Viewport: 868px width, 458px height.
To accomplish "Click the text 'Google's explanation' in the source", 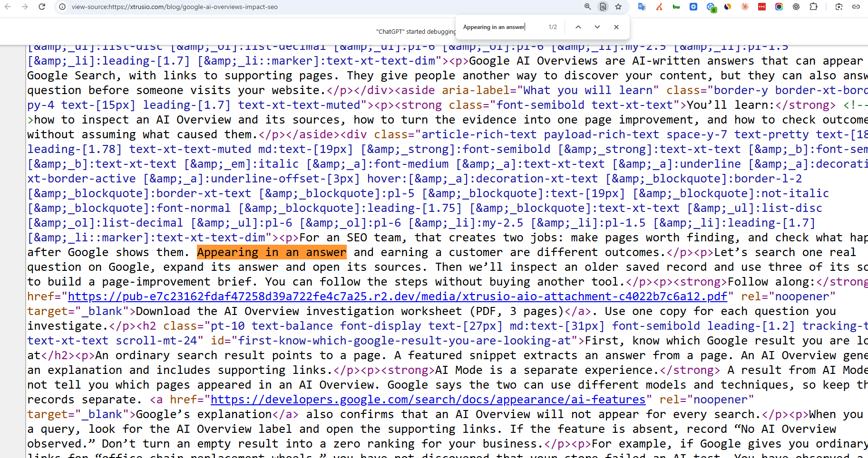I will [204, 414].
